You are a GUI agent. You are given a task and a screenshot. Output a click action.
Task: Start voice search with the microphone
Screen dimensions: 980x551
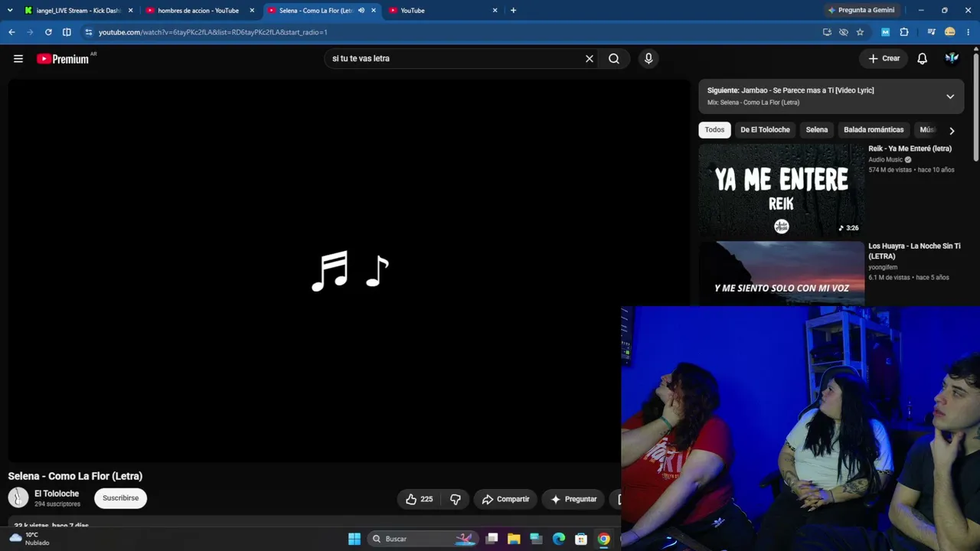tap(648, 59)
